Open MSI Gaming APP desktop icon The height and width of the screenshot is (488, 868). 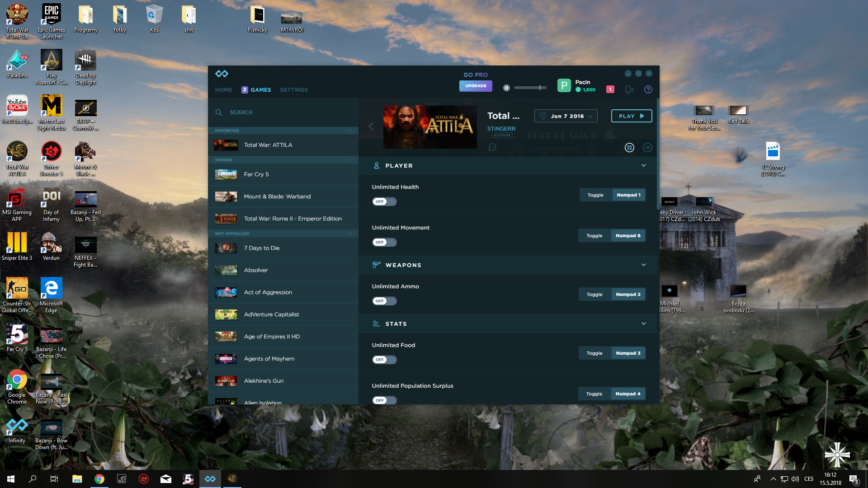[x=17, y=204]
